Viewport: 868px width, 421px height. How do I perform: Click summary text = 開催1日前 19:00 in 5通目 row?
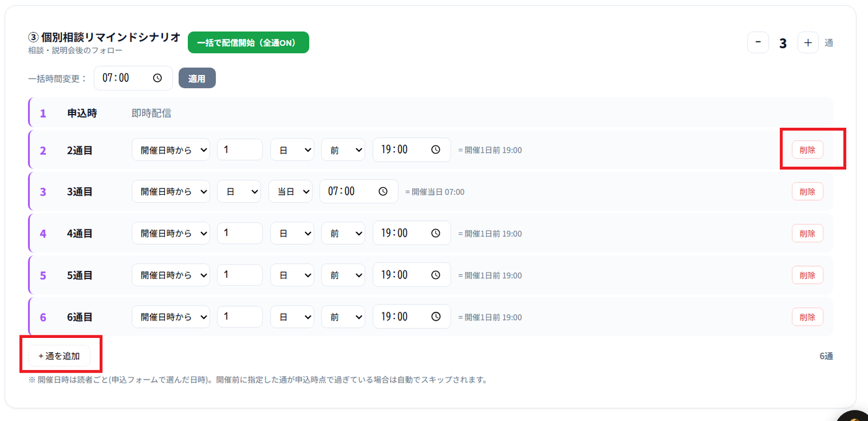coord(490,275)
